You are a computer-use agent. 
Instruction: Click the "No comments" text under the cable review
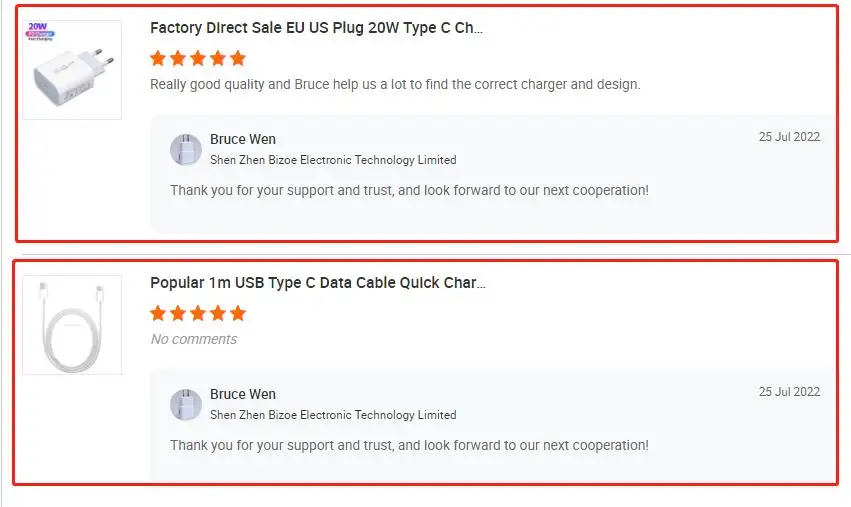coord(194,339)
